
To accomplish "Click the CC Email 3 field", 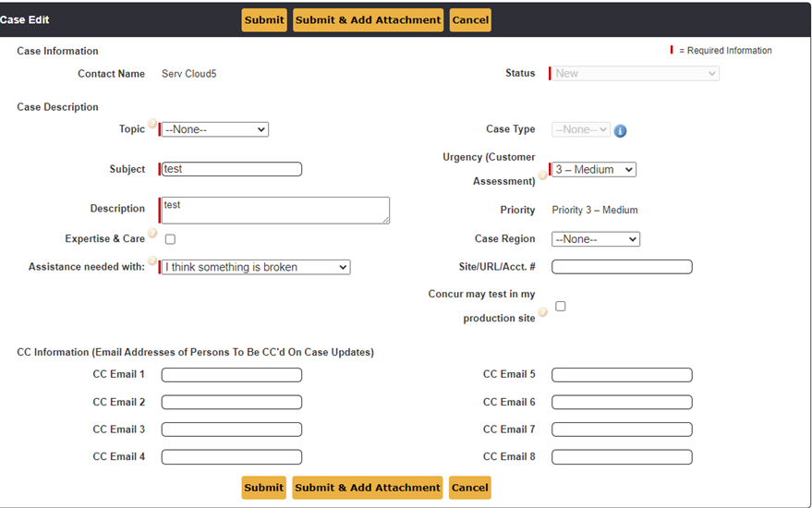I will tap(232, 429).
